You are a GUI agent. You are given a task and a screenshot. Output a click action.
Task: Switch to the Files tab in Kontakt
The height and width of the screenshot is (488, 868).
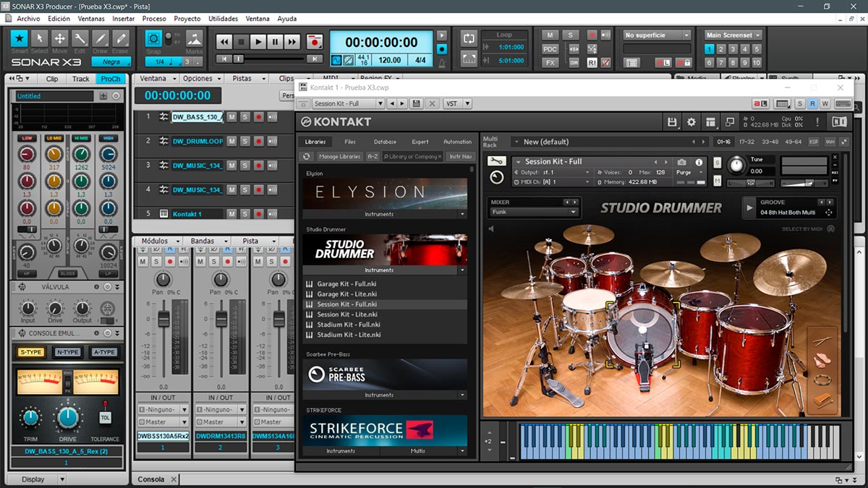click(350, 142)
